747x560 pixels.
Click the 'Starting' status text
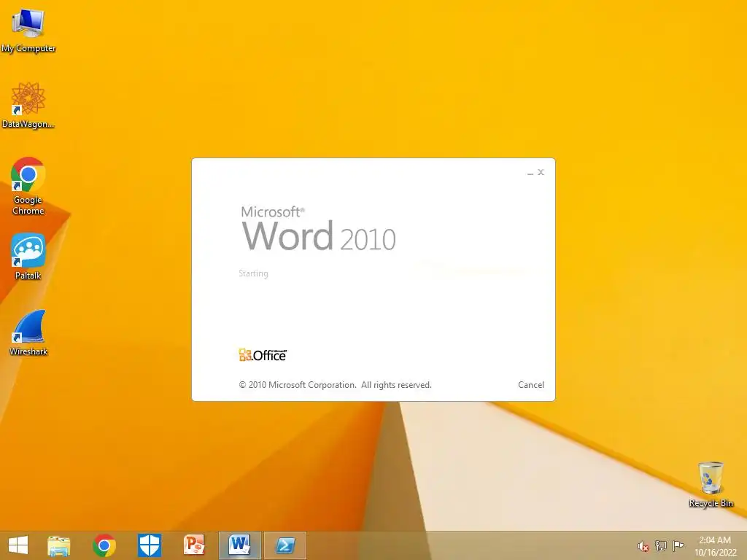(x=253, y=273)
